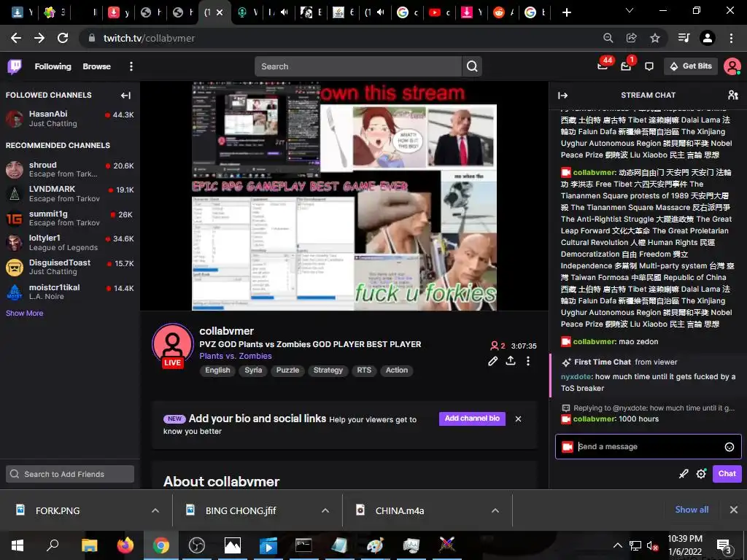Open moistcr1tikal recommended channel

point(70,292)
